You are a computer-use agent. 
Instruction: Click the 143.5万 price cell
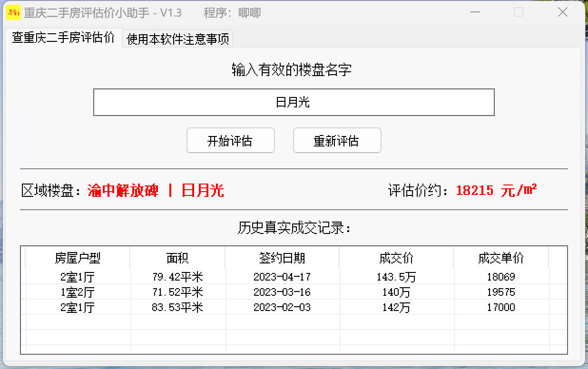pos(396,277)
